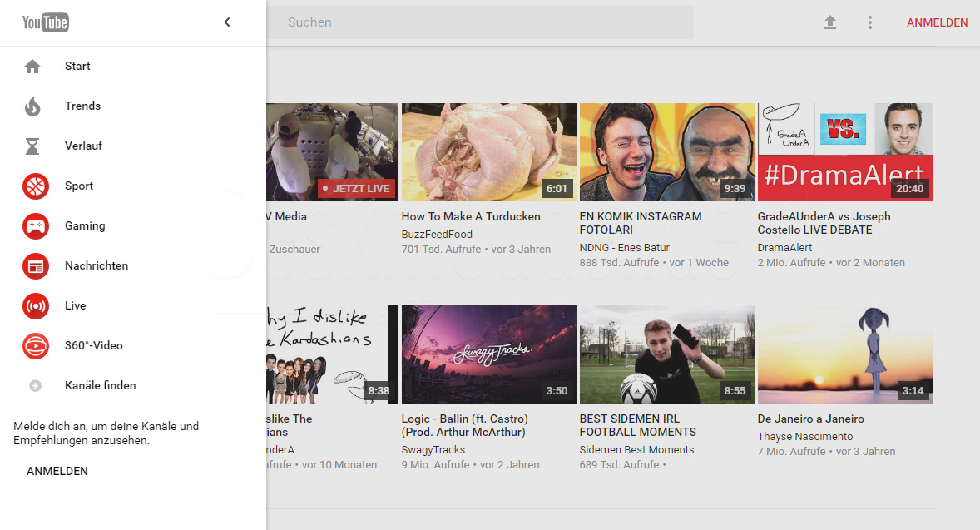This screenshot has width=980, height=530.
Task: Click title GradeAUnderA vs Joseph Costello
Action: tap(824, 223)
